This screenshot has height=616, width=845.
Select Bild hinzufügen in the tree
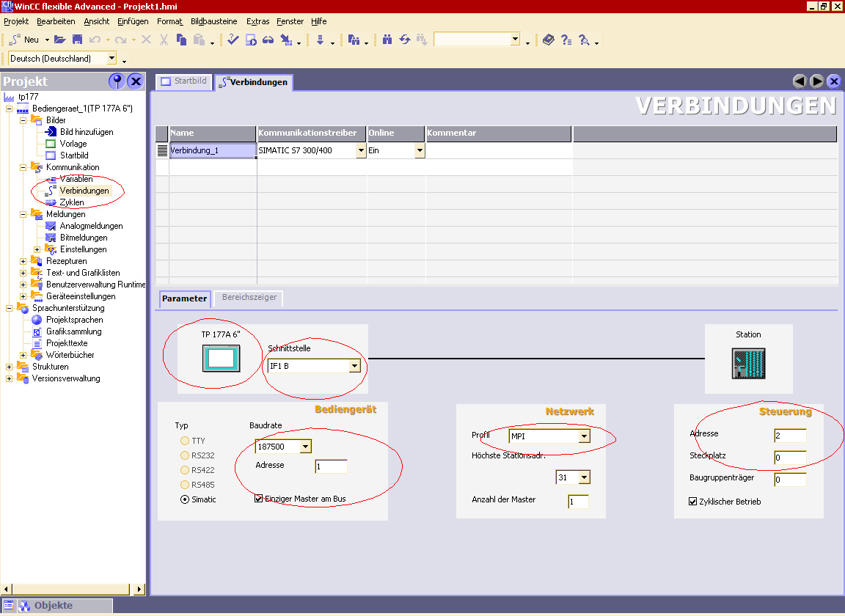tap(87, 132)
